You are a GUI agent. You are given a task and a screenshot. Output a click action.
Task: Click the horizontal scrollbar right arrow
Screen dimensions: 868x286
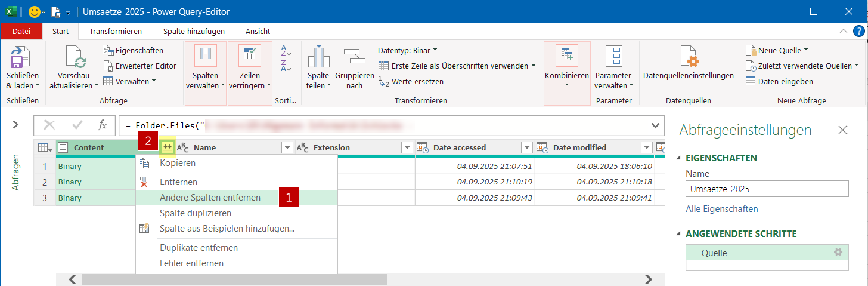[649, 279]
